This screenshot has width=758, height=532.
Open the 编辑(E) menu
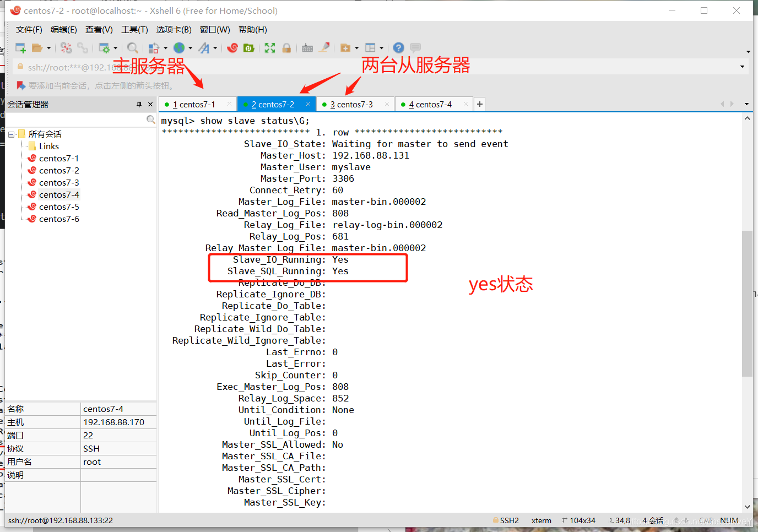point(64,30)
